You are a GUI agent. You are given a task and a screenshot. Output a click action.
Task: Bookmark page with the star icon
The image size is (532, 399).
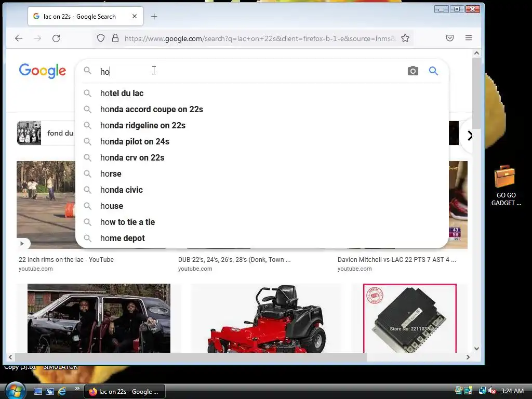405,38
